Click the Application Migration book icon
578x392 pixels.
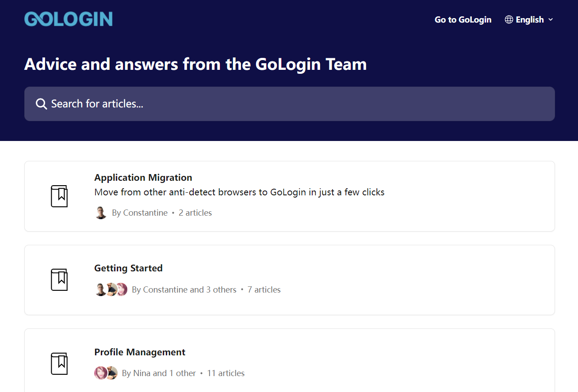tap(59, 196)
